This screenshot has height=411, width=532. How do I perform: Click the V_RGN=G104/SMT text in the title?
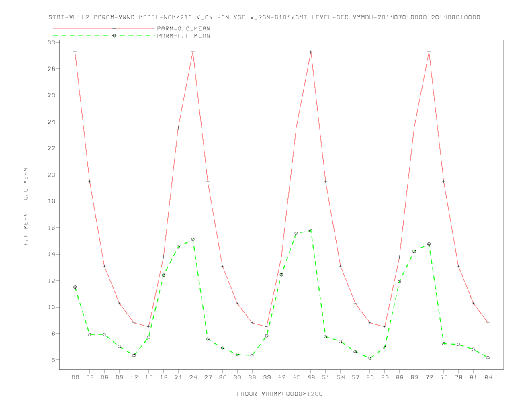pyautogui.click(x=279, y=17)
